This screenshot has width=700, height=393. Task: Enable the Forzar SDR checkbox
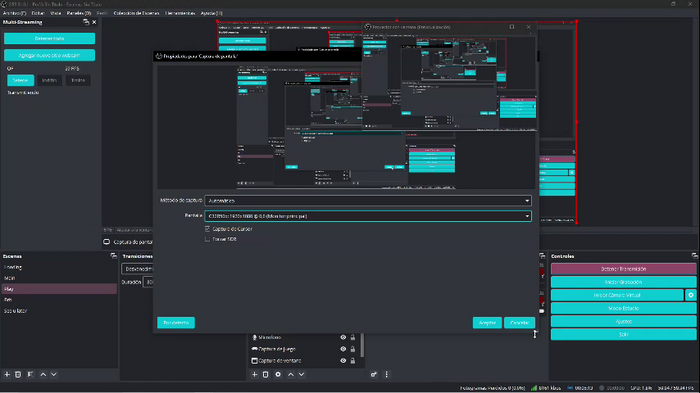207,239
